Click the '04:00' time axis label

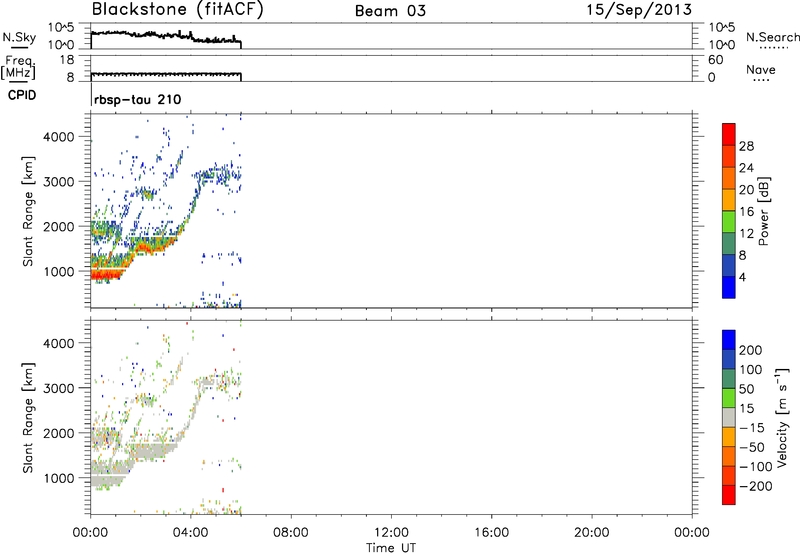(x=190, y=533)
